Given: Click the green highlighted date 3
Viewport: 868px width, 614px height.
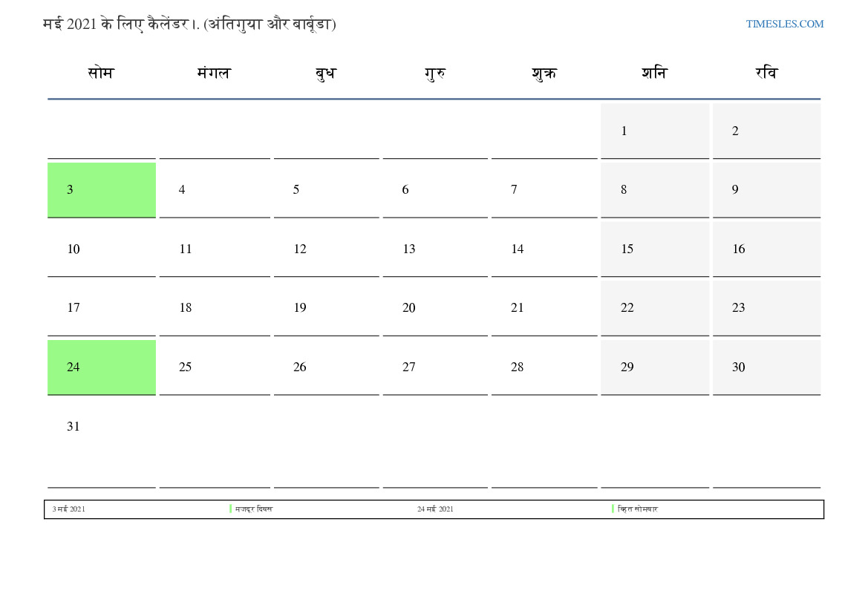Looking at the screenshot, I should [101, 190].
